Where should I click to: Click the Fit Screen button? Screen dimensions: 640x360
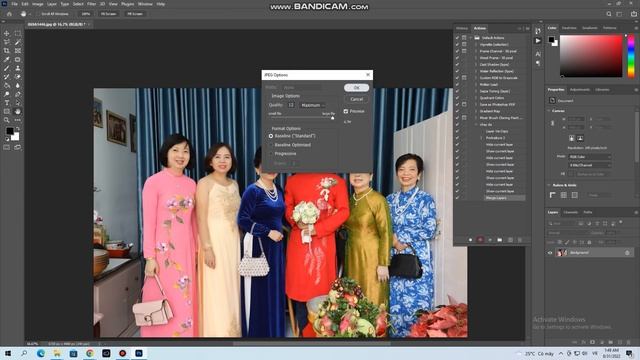tap(108, 14)
